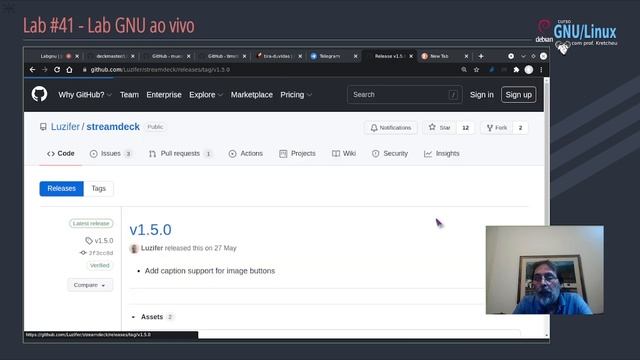Open the GitHub logo home link

(x=39, y=94)
